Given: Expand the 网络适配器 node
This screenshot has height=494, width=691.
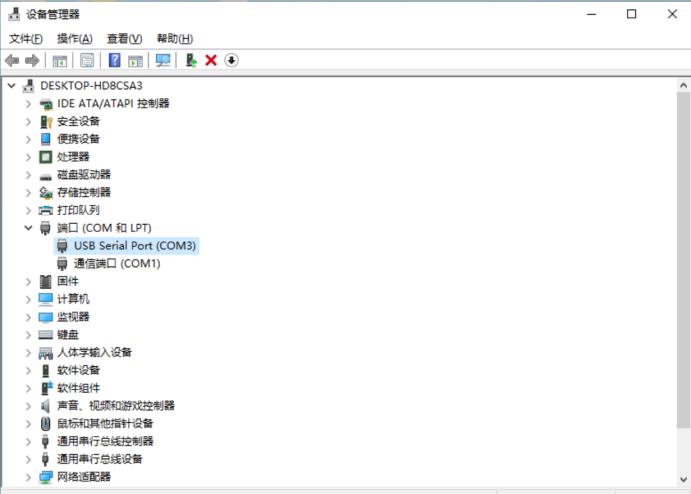Looking at the screenshot, I should click(x=29, y=477).
